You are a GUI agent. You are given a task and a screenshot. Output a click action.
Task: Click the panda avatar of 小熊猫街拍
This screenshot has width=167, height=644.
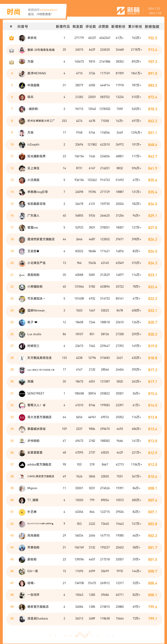pos(22,287)
